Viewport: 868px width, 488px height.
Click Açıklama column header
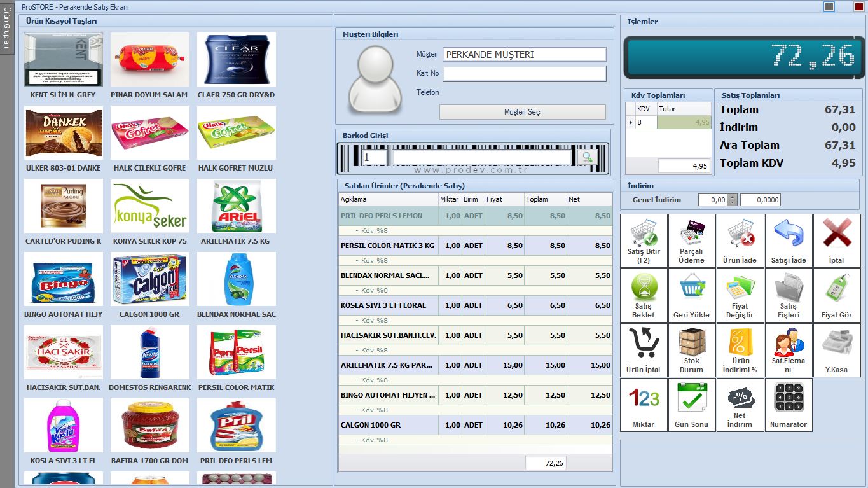pyautogui.click(x=389, y=199)
